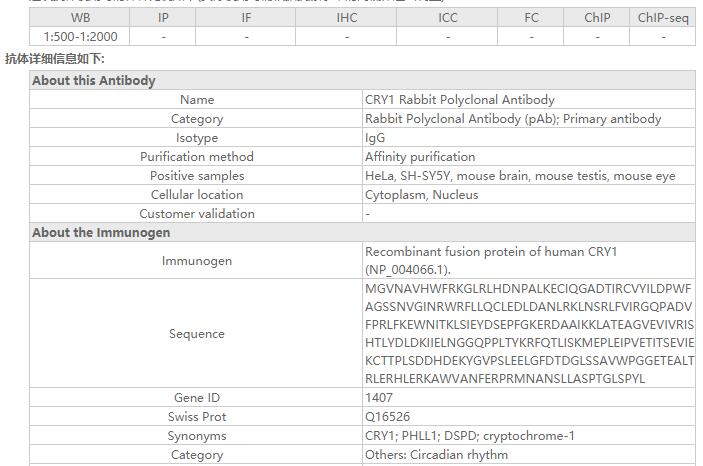Click the IgG isotype value

tap(375, 138)
